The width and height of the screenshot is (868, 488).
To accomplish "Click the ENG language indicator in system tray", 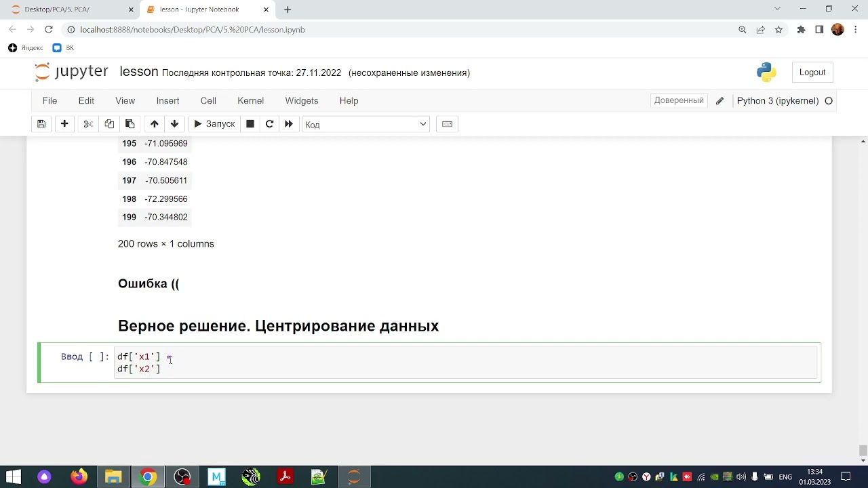I will tap(785, 477).
